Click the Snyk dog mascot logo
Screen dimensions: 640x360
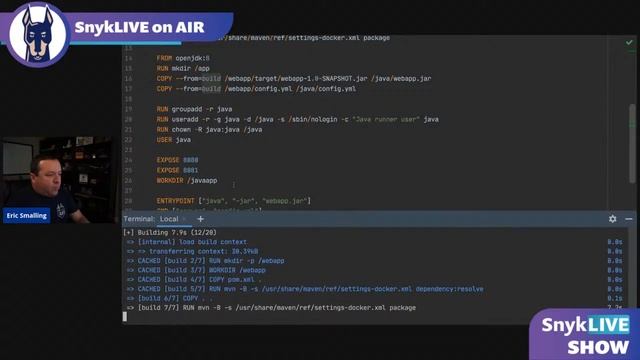click(x=38, y=34)
